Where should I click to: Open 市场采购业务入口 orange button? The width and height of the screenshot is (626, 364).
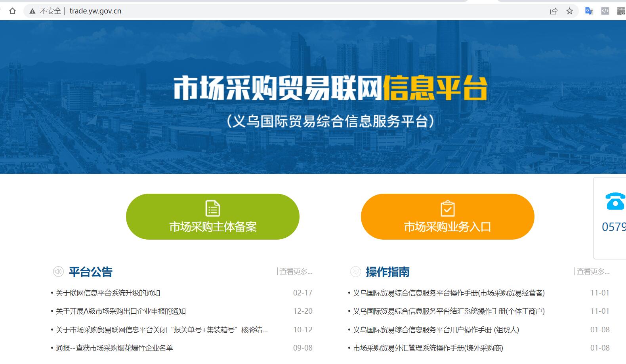click(x=448, y=217)
